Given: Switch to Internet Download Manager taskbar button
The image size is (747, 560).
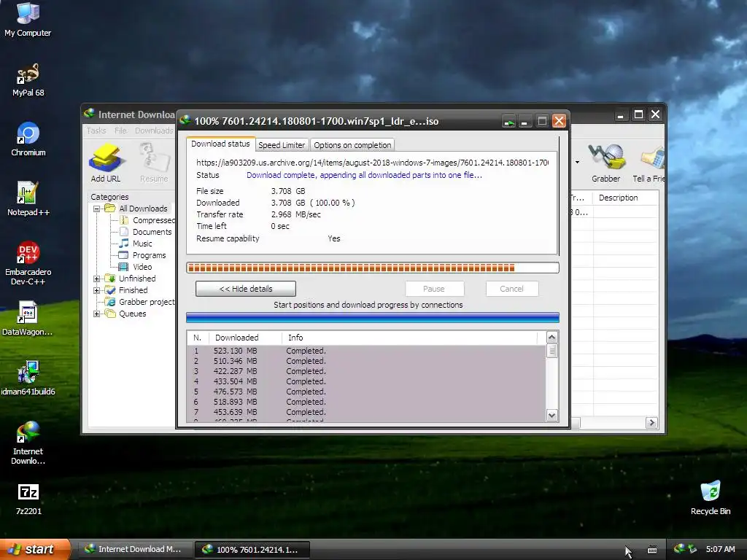Looking at the screenshot, I should point(134,549).
